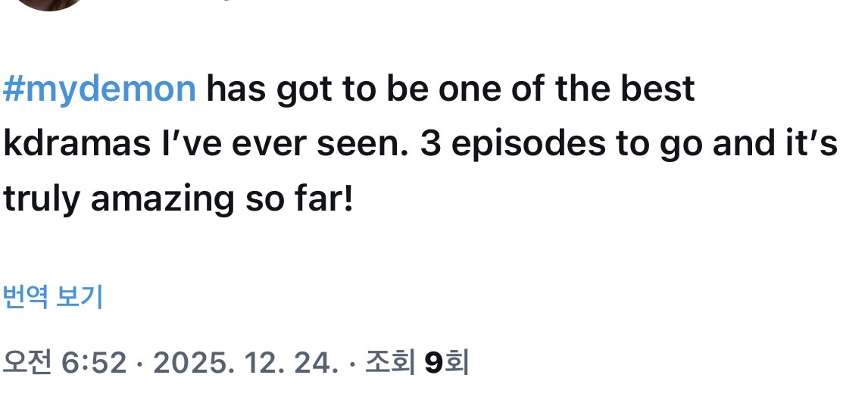Open the #mydemon hashtag
This screenshot has width=868, height=400.
coord(100,89)
